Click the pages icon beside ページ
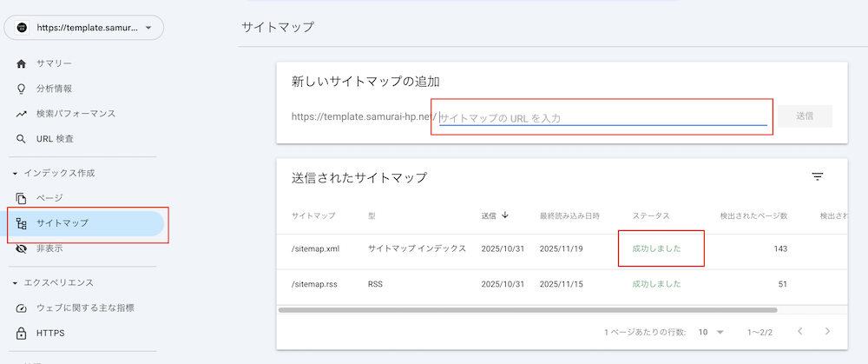This screenshot has height=364, width=868. pos(22,198)
